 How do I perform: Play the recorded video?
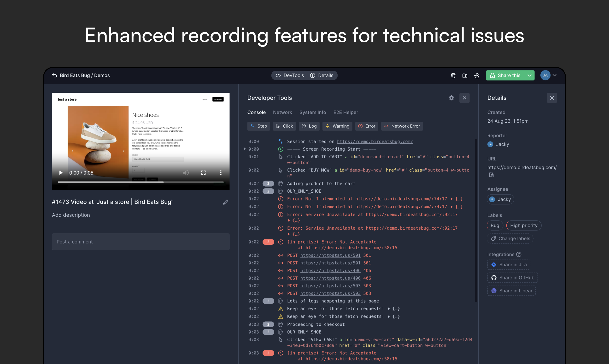pyautogui.click(x=61, y=173)
